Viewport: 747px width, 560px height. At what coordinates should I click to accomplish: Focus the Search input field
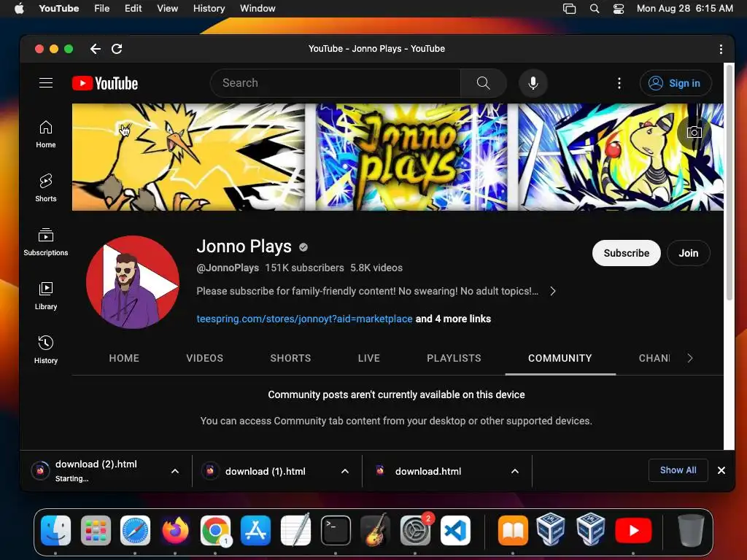coord(336,83)
